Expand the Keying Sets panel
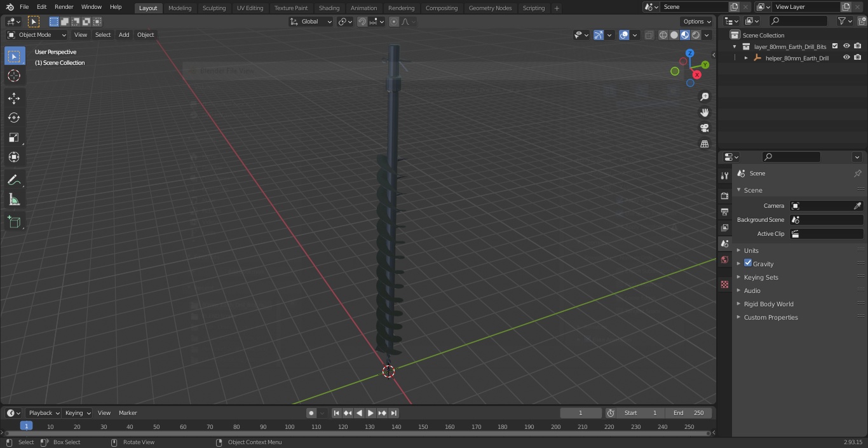The image size is (868, 448). pos(761,277)
